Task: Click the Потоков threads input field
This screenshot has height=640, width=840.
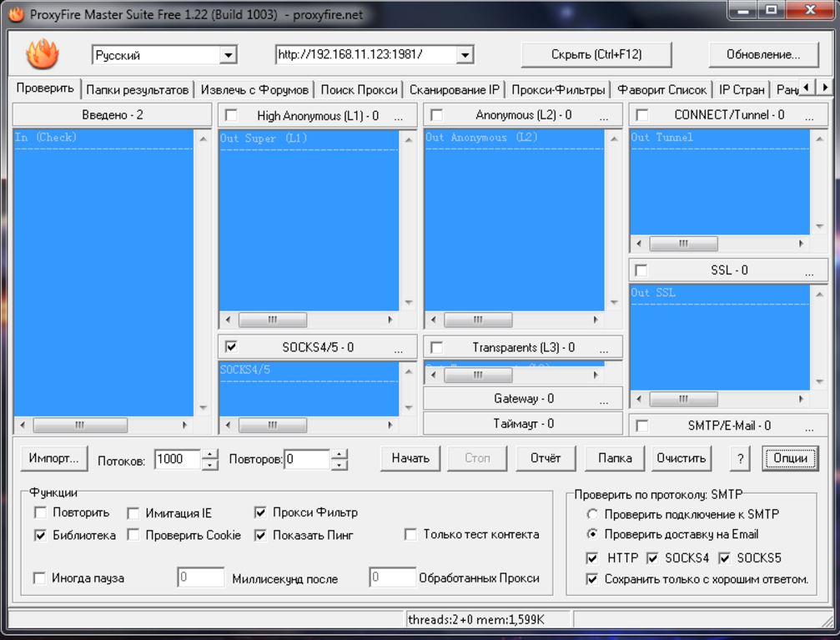Action: click(x=178, y=460)
